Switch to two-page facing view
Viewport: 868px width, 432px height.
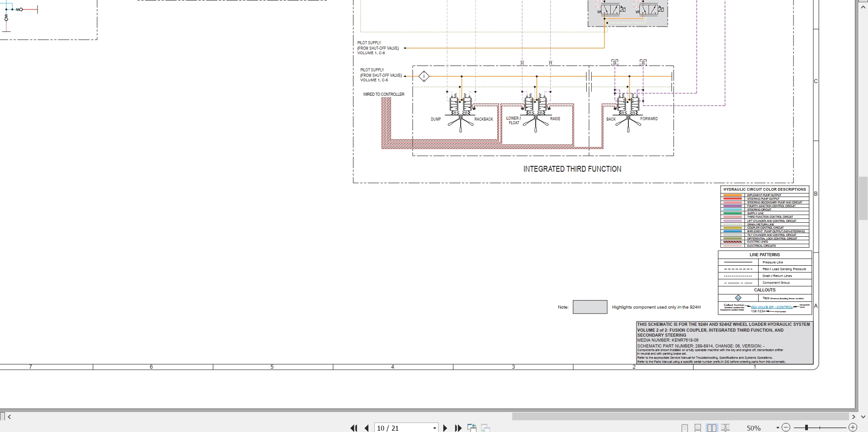click(712, 428)
